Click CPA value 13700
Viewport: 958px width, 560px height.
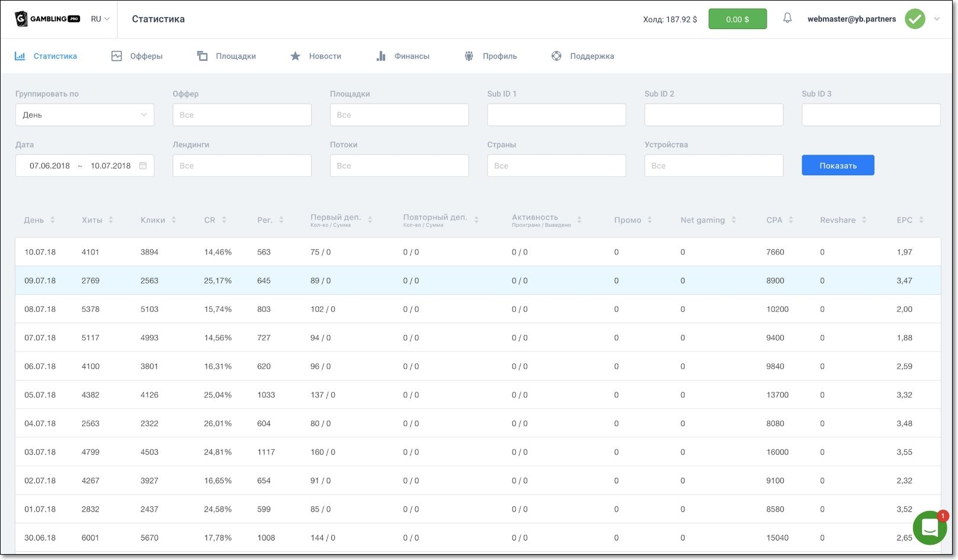pos(777,395)
